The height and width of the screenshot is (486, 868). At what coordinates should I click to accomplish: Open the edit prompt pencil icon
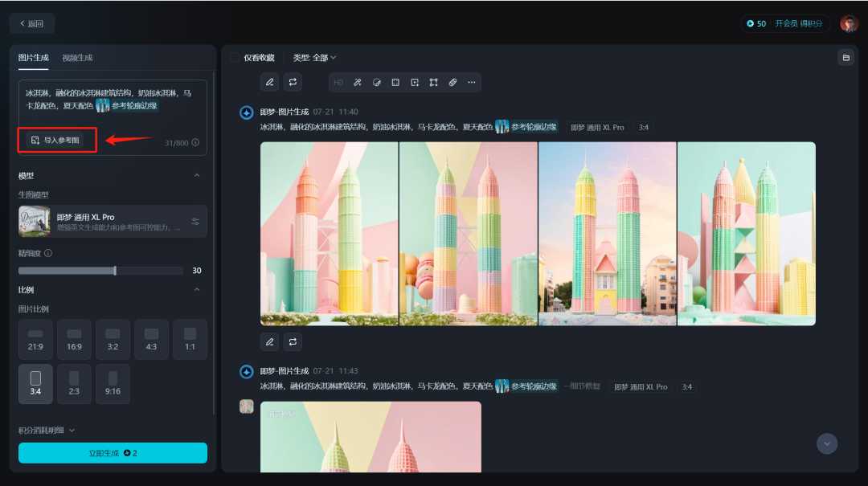[x=269, y=82]
